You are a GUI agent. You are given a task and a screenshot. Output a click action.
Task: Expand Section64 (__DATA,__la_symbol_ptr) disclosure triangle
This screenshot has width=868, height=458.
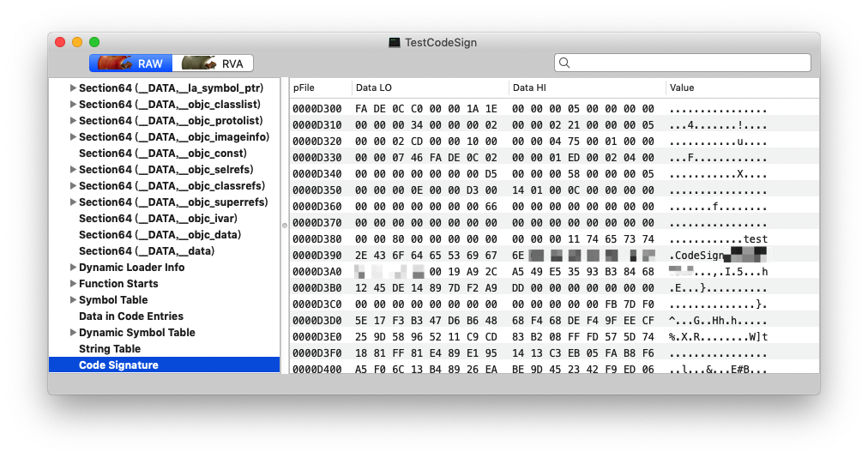pos(73,87)
